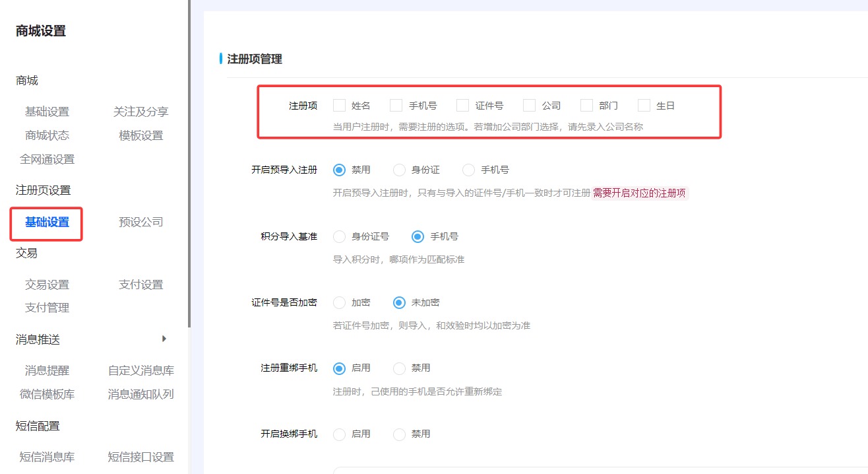Toggle the 部门 checkbox

tap(587, 106)
